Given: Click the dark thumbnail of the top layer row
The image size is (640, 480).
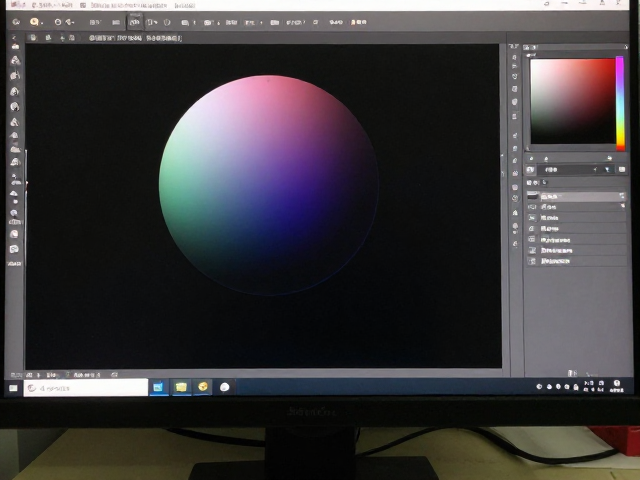Looking at the screenshot, I should (533, 196).
